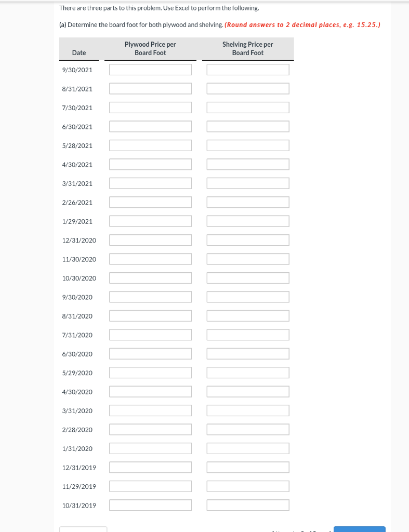Select the Plywood input for 8/31/2021

coord(150,88)
